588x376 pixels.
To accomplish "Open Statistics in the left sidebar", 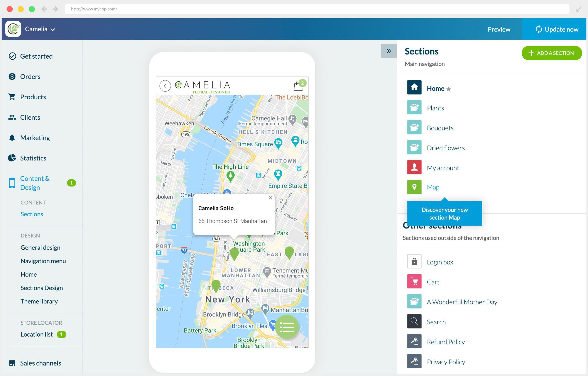I will 33,158.
